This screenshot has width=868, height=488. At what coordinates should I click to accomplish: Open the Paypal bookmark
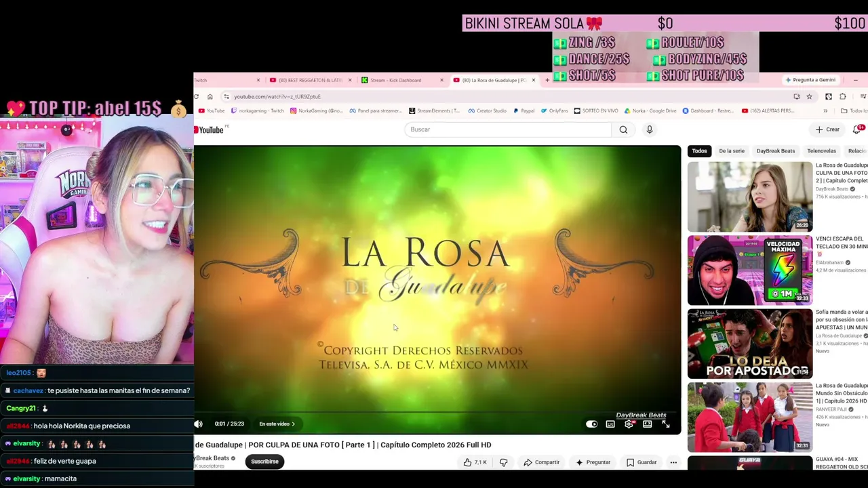[524, 110]
